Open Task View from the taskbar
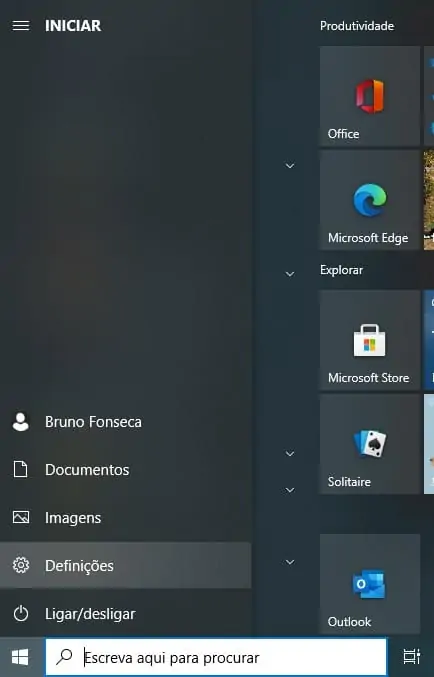 (412, 657)
